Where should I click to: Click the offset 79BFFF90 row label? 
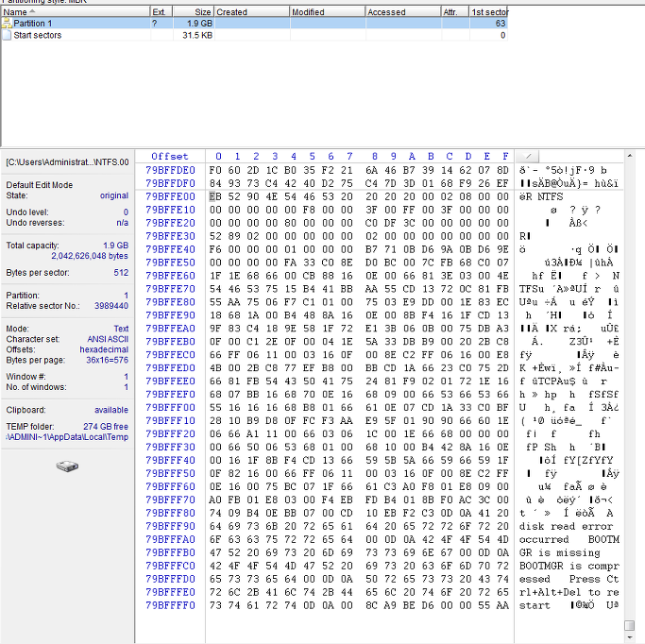170,526
